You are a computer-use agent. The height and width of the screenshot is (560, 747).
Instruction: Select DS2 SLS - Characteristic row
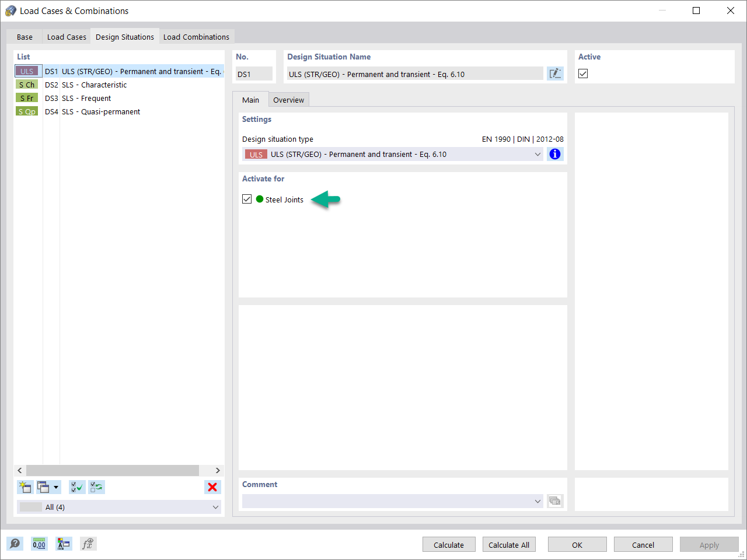pos(119,85)
